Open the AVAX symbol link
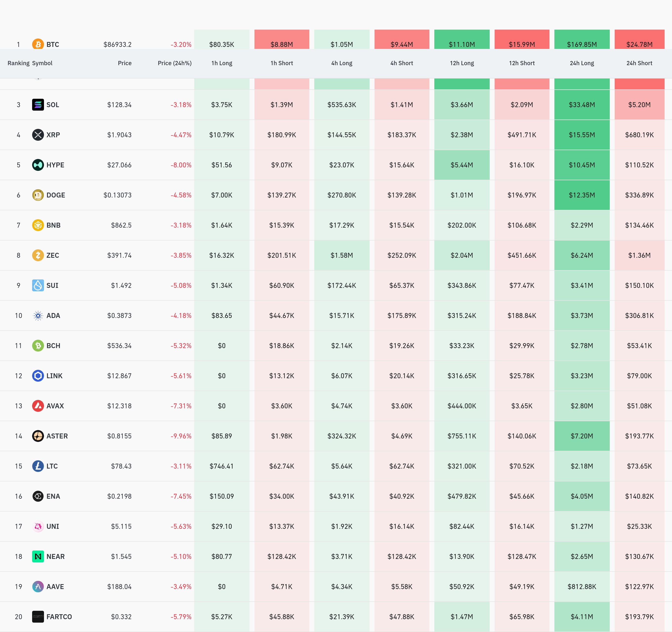The height and width of the screenshot is (632, 672). (55, 406)
